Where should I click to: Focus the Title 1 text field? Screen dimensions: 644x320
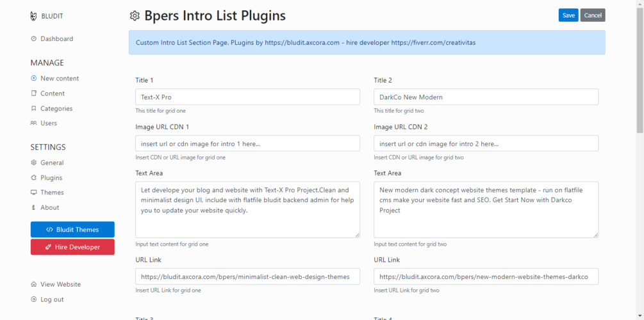[247, 97]
